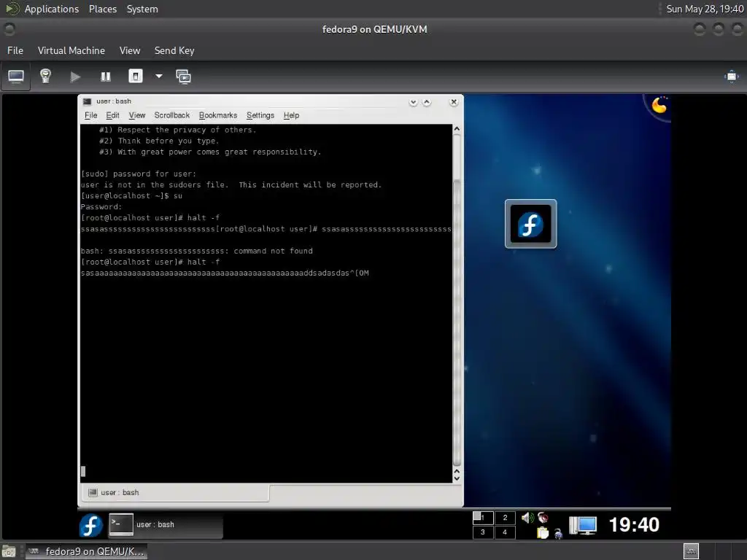Switch to virtual desktop 1
747x560 pixels.
coord(483,518)
